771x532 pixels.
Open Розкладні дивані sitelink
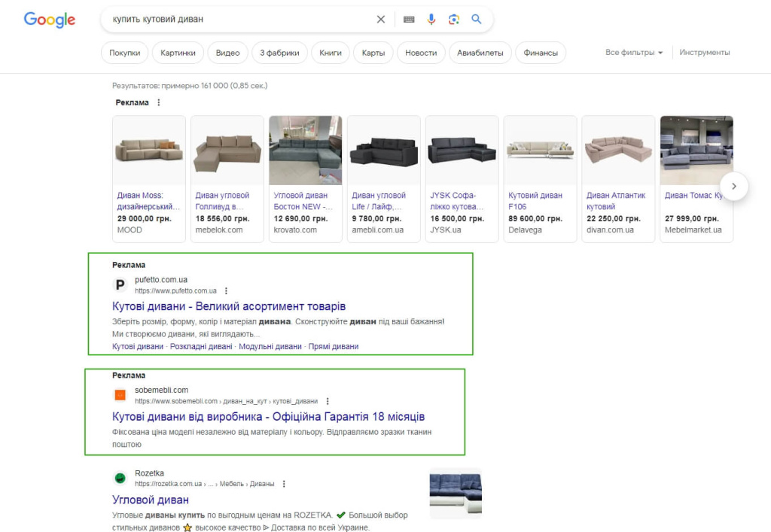click(201, 346)
